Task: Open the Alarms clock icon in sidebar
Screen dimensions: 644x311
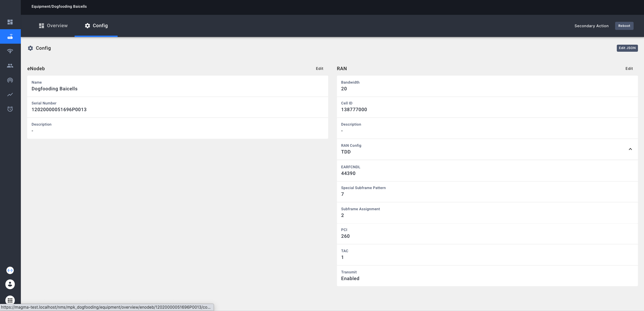Action: (x=10, y=109)
